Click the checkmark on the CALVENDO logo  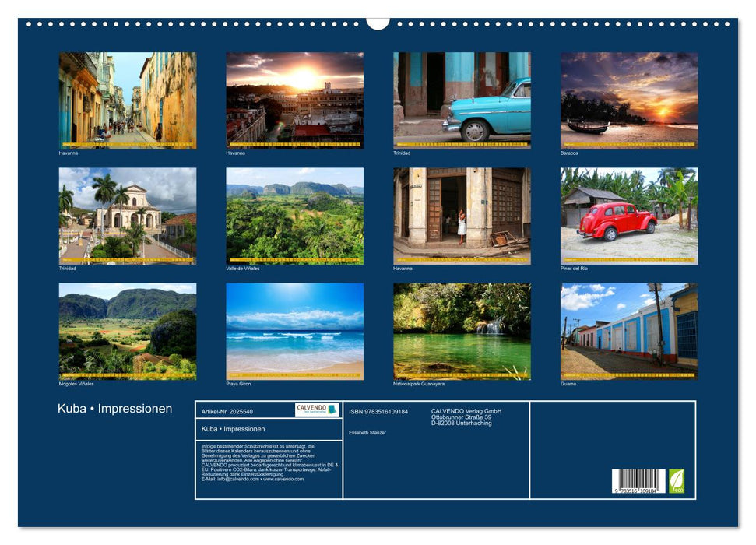pos(332,409)
